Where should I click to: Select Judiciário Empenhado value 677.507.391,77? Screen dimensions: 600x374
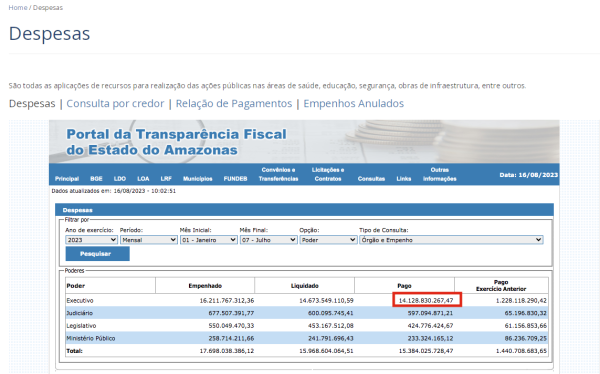pyautogui.click(x=231, y=313)
